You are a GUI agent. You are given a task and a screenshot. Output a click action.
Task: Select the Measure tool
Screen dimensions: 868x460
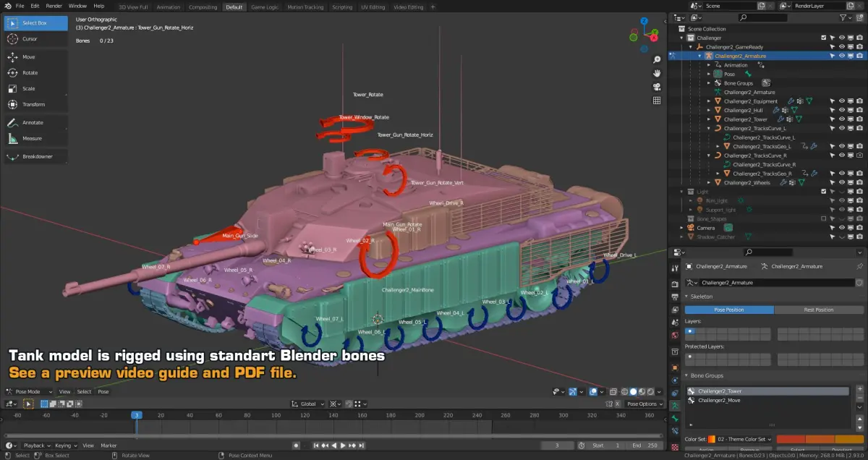tap(37, 139)
